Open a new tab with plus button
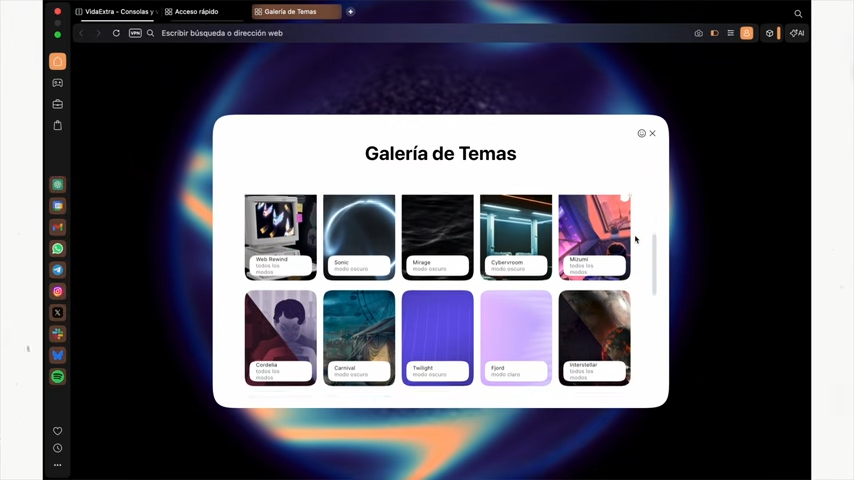Image resolution: width=854 pixels, height=480 pixels. click(351, 11)
